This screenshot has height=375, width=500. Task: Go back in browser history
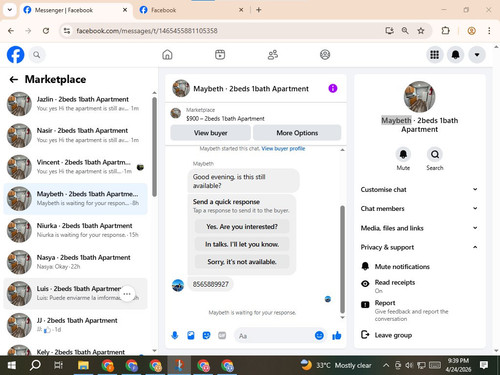coord(11,31)
